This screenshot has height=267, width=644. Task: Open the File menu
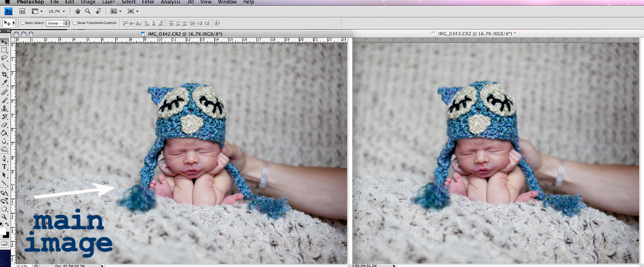tap(54, 2)
